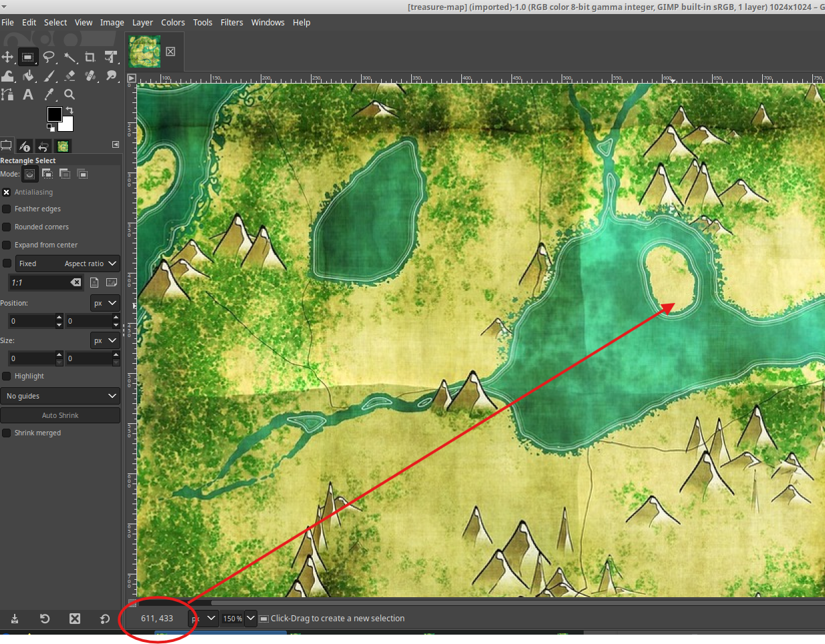This screenshot has width=825, height=644.
Task: Turn on Rounded corners option
Action: [x=6, y=227]
